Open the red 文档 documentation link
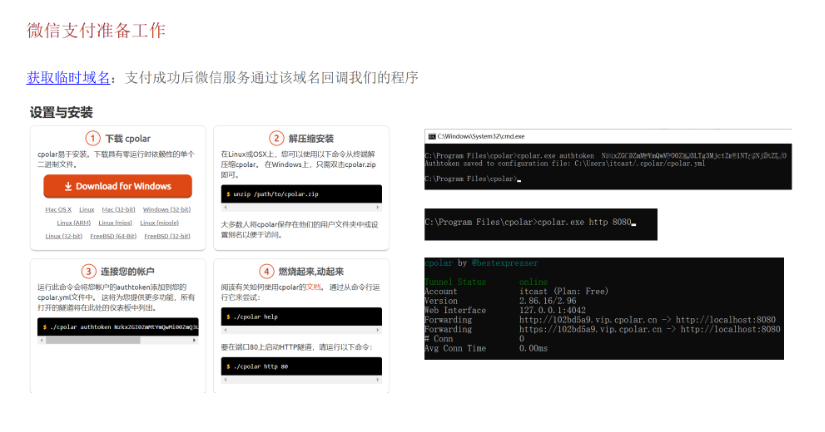Image resolution: width=825 pixels, height=432 pixels. (x=314, y=287)
